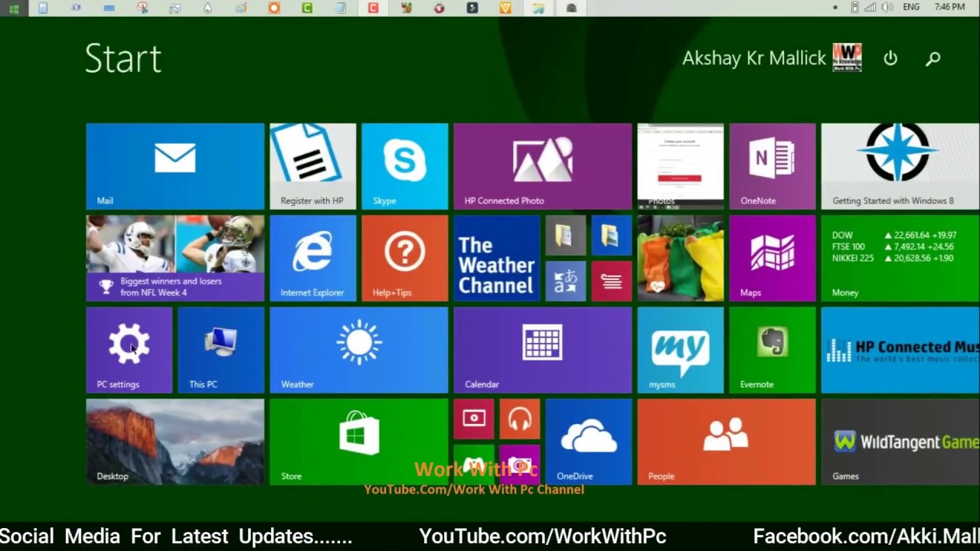Open the Xbox Games small tile

(x=473, y=465)
